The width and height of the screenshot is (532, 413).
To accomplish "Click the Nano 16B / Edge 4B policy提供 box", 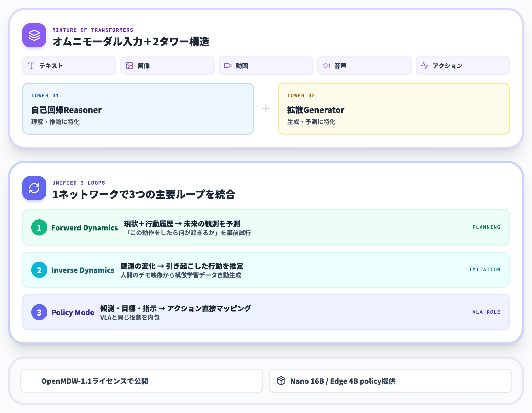I will 390,381.
